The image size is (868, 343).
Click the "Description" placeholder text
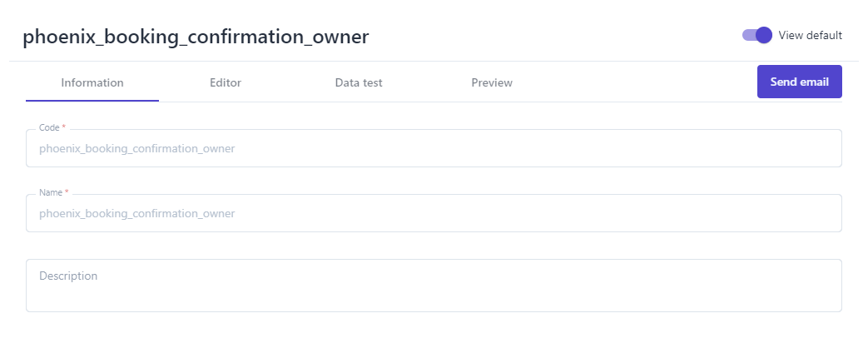(x=68, y=276)
